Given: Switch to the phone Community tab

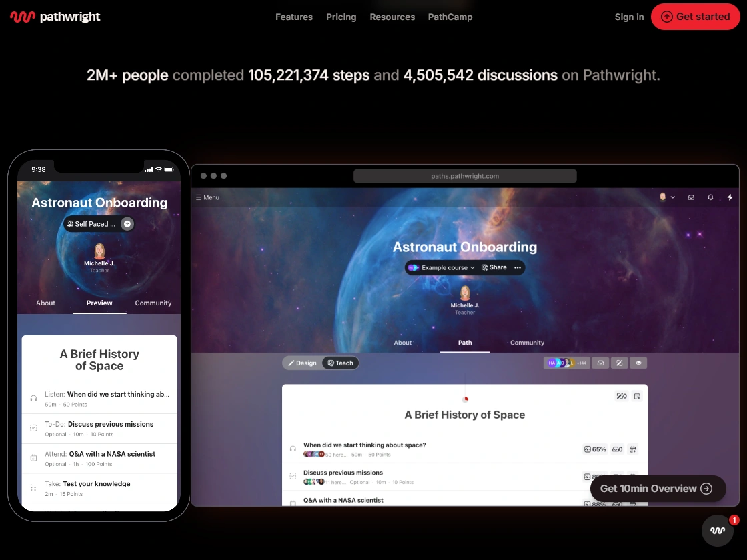Looking at the screenshot, I should (153, 303).
